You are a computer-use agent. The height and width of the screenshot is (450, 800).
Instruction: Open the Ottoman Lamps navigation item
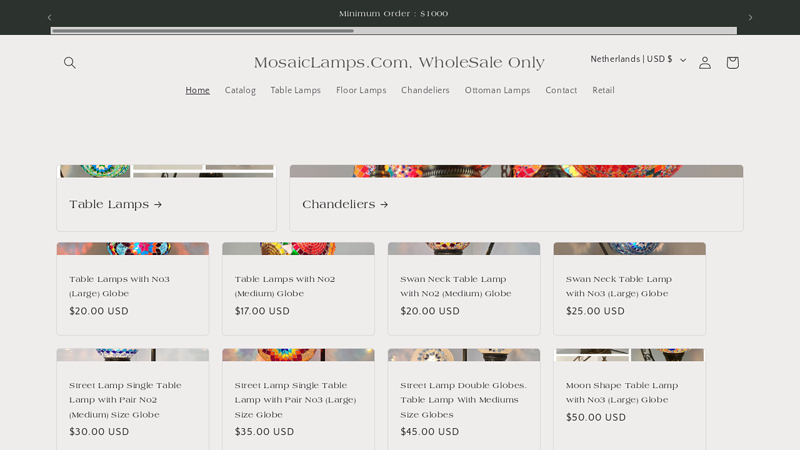click(x=497, y=90)
